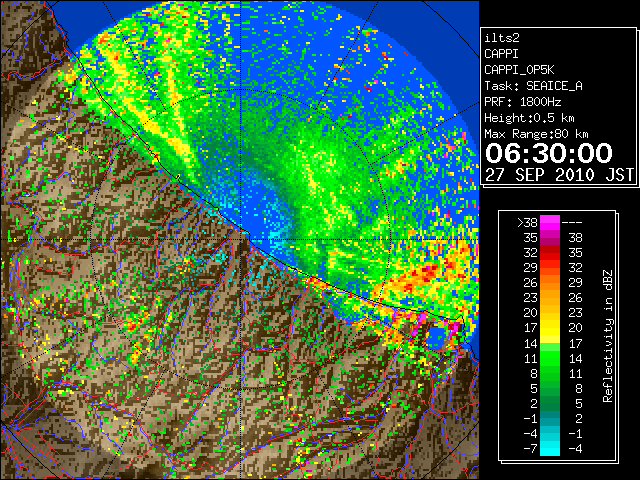The height and width of the screenshot is (480, 640).
Task: Click the 'Height:0.5 km' line
Action: [x=529, y=118]
